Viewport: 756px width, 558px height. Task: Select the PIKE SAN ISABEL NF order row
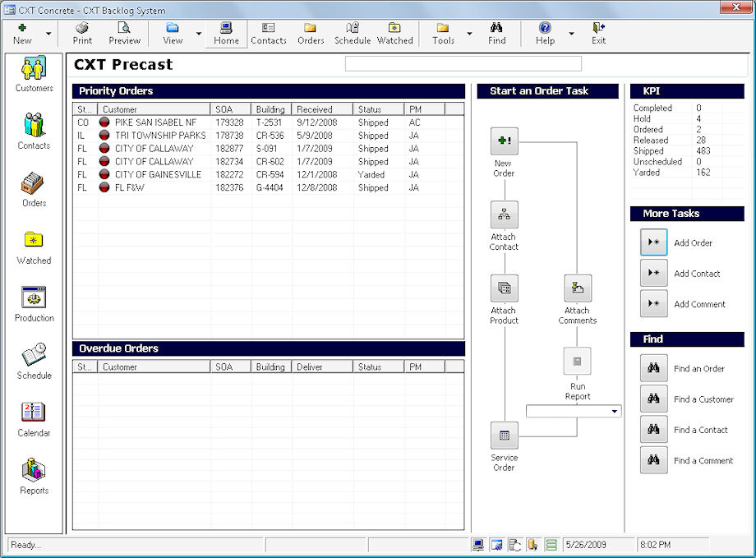tap(268, 122)
